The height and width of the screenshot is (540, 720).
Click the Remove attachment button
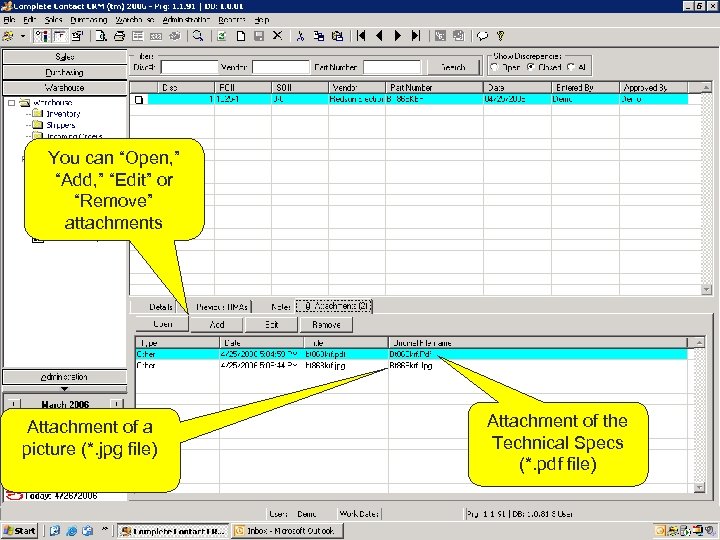point(326,325)
